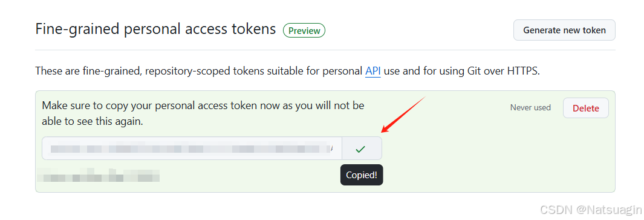Open the blurred token name below the field
This screenshot has height=220, width=644.
98,175
